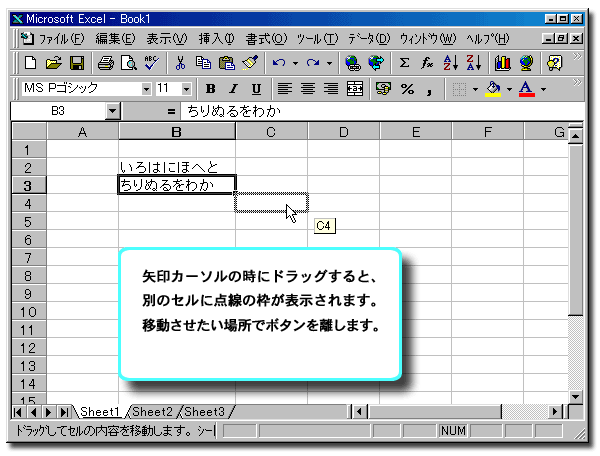Open the 編集(E) menu
The image size is (600, 456).
pos(115,39)
